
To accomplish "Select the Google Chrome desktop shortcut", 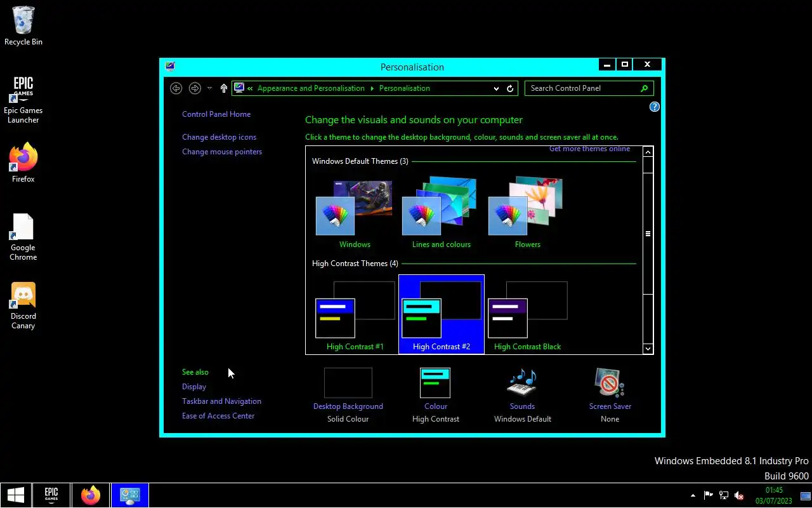I will point(23,237).
